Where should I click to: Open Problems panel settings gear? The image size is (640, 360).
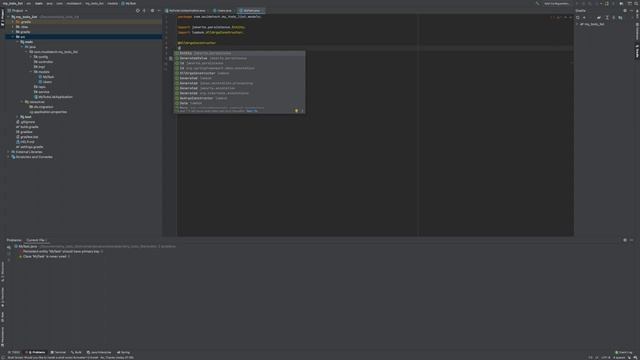pos(625,240)
